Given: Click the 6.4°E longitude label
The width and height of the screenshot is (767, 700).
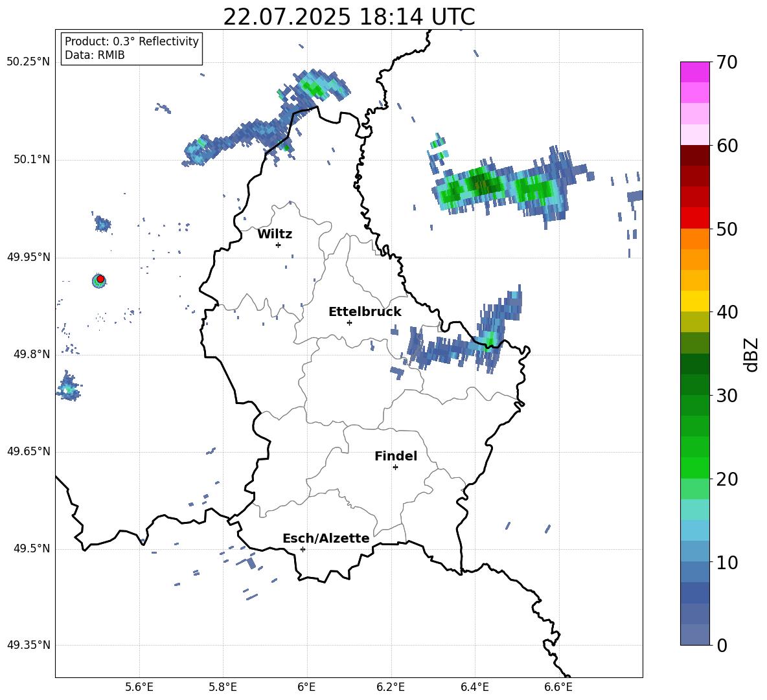Looking at the screenshot, I should (x=474, y=687).
